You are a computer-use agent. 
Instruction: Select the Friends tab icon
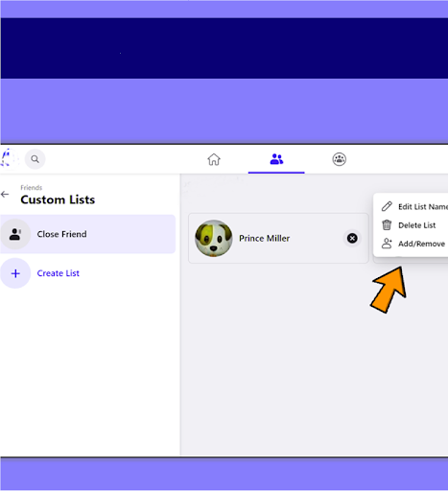point(276,159)
